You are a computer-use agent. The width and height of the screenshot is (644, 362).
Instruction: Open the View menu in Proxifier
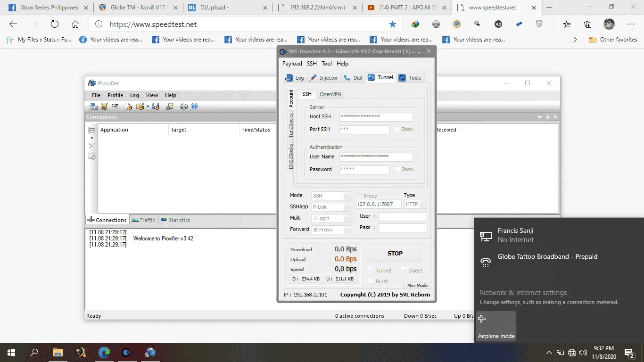(152, 95)
